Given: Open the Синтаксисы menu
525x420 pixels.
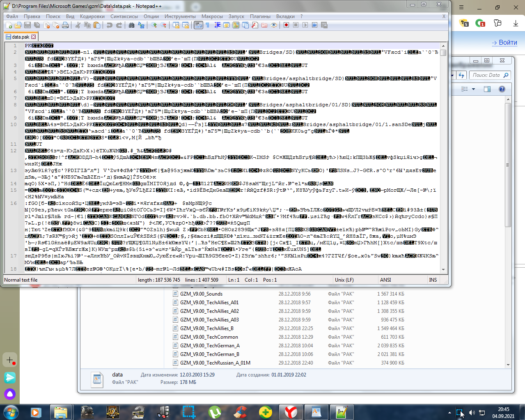Looking at the screenshot, I should (124, 16).
